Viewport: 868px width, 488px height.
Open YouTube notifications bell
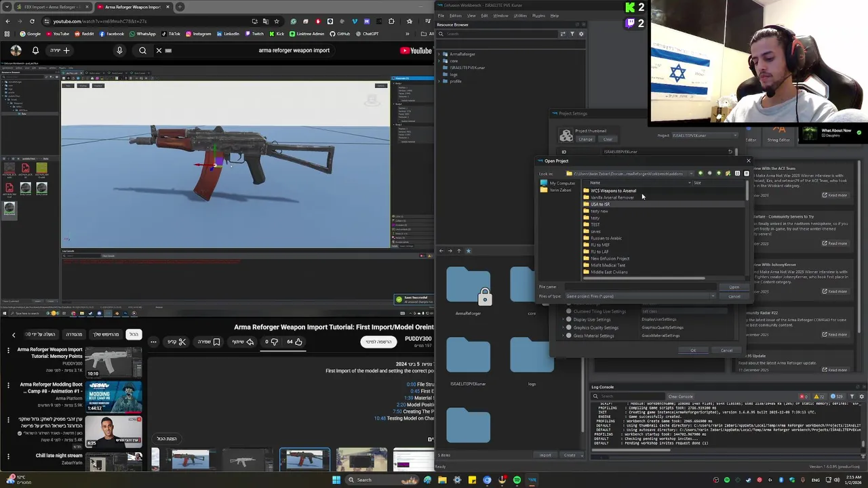click(35, 50)
